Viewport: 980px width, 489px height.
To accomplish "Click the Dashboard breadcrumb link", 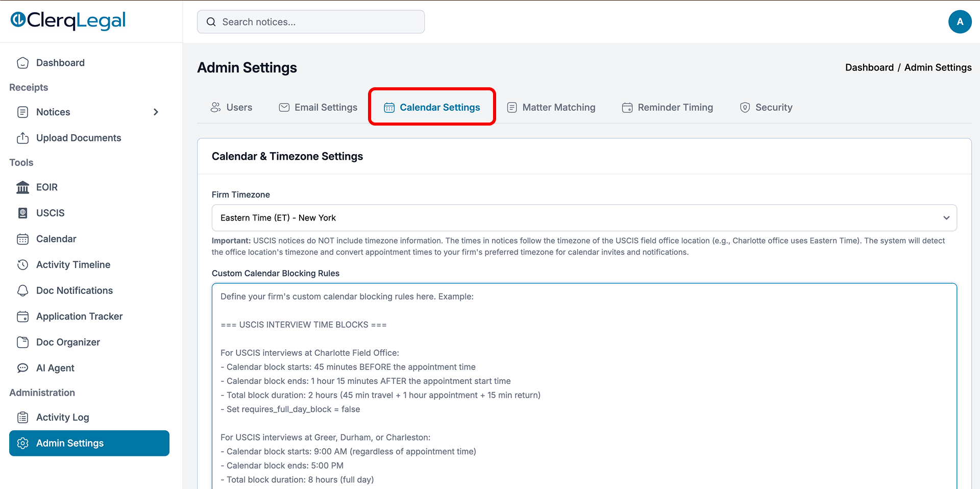I will click(x=869, y=67).
